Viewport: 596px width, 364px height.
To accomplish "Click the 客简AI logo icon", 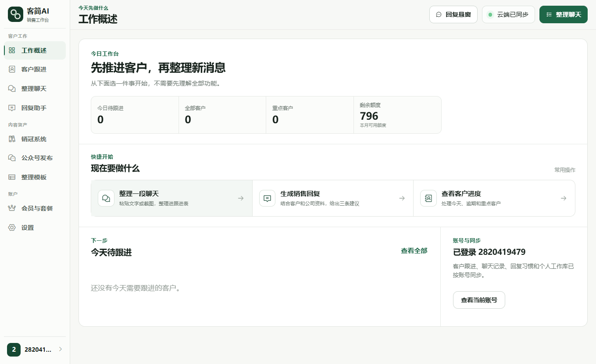I will pos(15,14).
